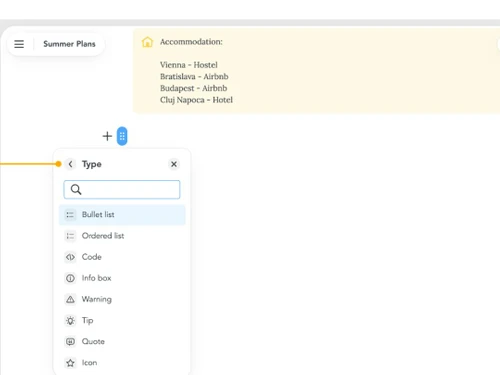Click the Warning triangle icon
Screen dimensions: 500x375
pos(70,299)
